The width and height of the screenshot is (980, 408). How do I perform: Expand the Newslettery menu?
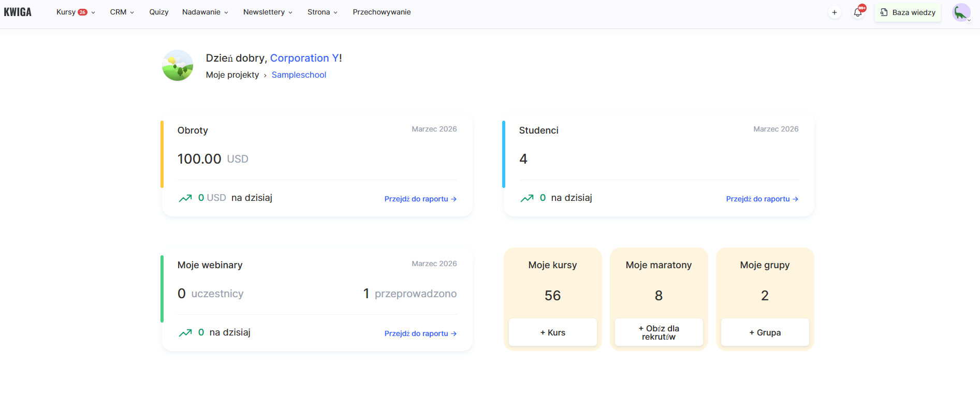(268, 12)
